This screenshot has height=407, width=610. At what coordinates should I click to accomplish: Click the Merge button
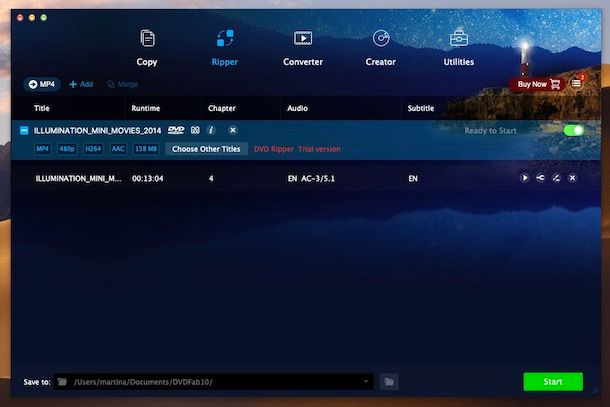pos(123,84)
